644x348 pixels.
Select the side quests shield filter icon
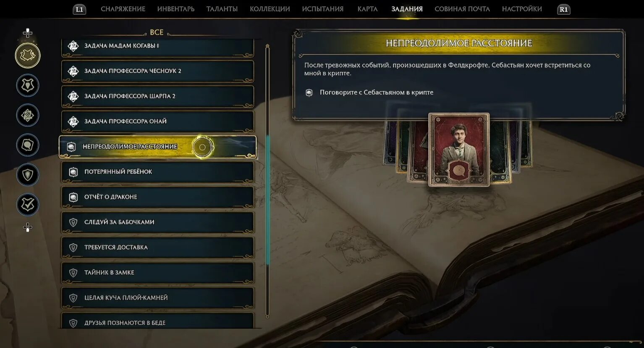[28, 175]
